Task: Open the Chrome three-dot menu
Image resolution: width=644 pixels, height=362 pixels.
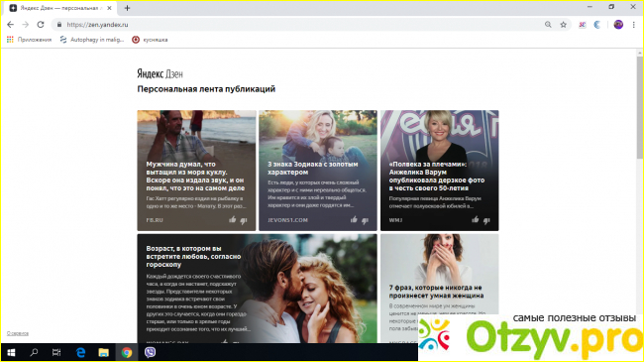Action: tap(634, 25)
